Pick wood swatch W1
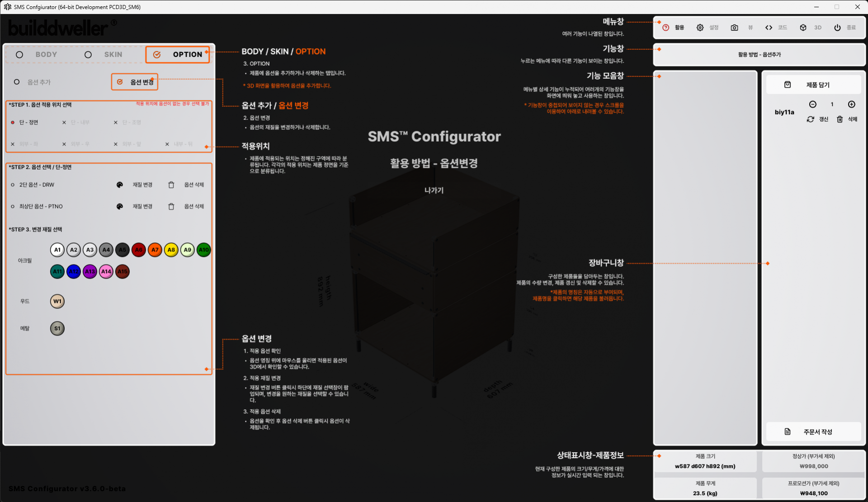Image resolution: width=868 pixels, height=502 pixels. pos(57,302)
